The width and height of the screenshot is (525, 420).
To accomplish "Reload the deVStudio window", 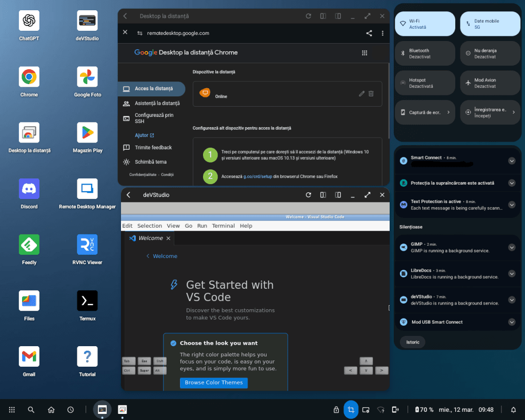I will tap(308, 195).
